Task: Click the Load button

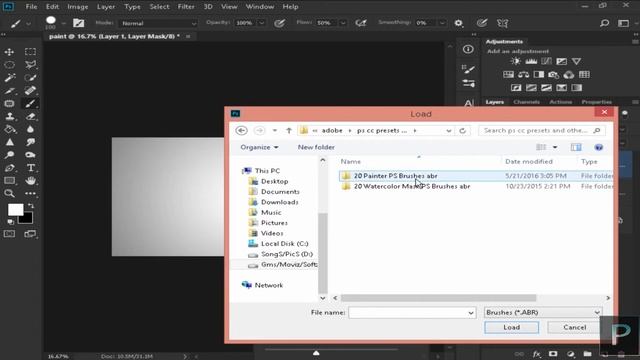Action: click(x=511, y=327)
